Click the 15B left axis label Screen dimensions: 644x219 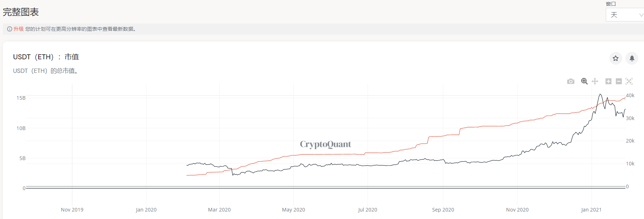click(21, 98)
